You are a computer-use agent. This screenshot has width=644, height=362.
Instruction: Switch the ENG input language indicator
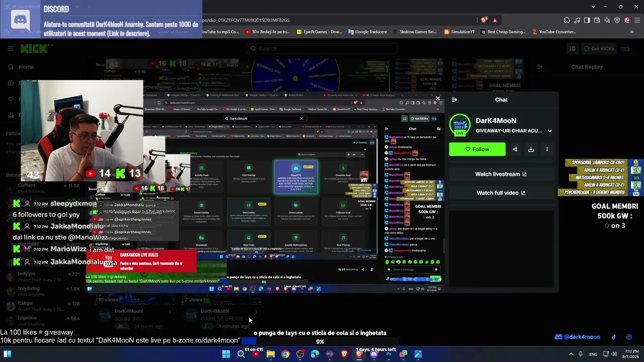pos(593,354)
